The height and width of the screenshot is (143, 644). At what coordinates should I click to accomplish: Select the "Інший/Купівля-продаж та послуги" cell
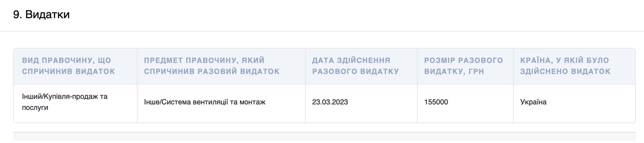65,102
